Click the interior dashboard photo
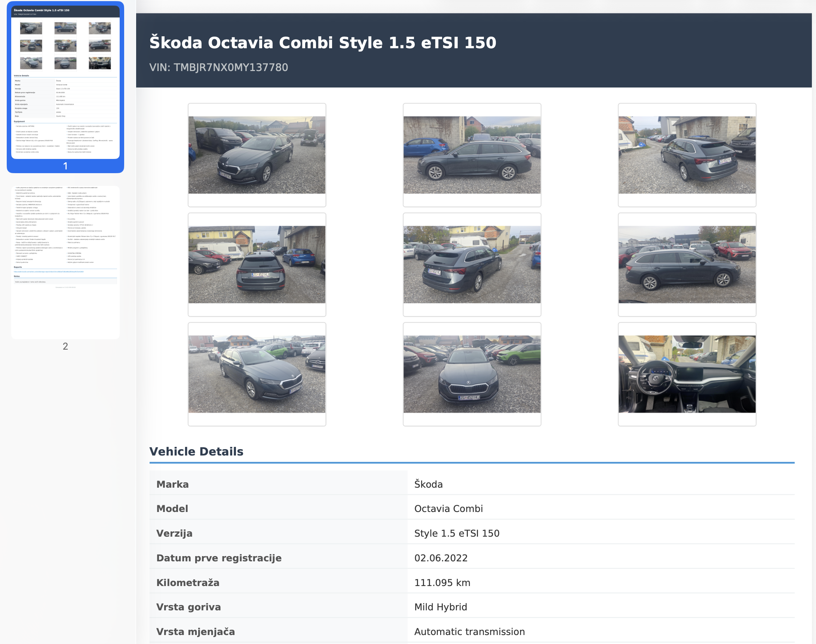This screenshot has height=644, width=816. [687, 374]
